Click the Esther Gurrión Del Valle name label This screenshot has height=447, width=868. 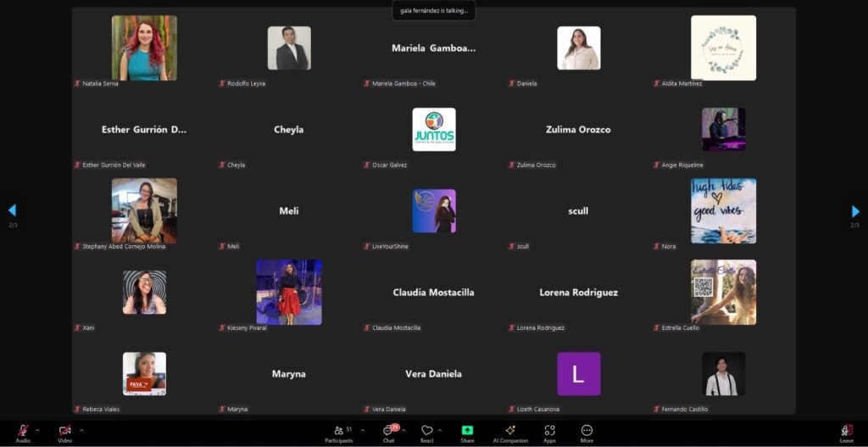click(x=114, y=165)
